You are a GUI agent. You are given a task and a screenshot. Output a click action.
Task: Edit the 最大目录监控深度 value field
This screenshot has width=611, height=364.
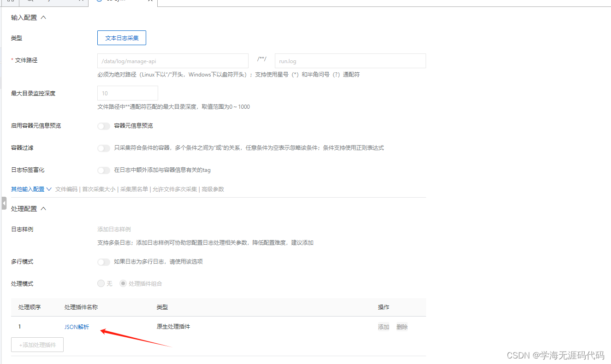point(128,93)
